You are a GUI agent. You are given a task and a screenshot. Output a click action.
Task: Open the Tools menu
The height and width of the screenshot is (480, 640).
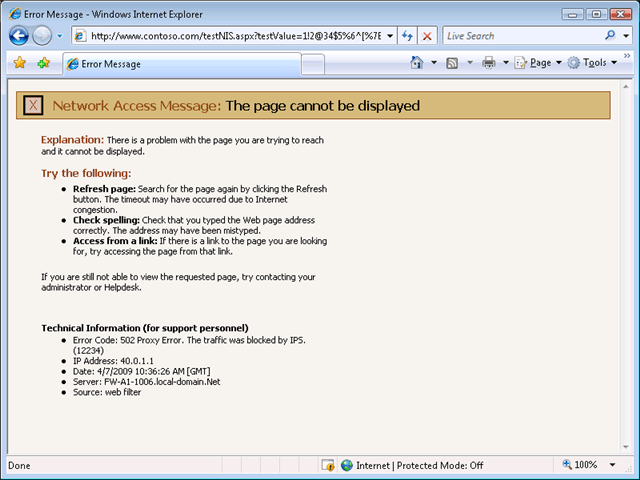click(x=593, y=63)
